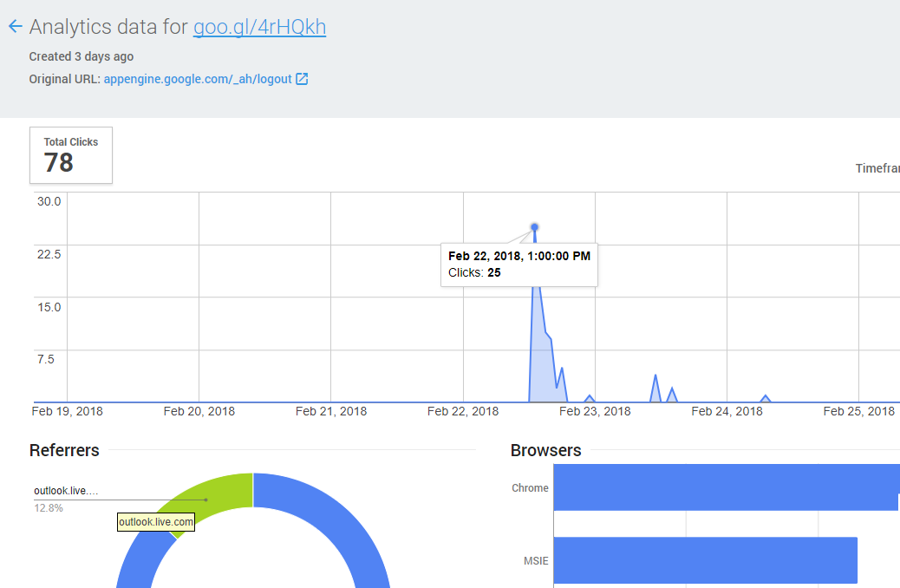
Task: Click the 'Feb 19, 2018' axis label
Action: pyautogui.click(x=67, y=411)
